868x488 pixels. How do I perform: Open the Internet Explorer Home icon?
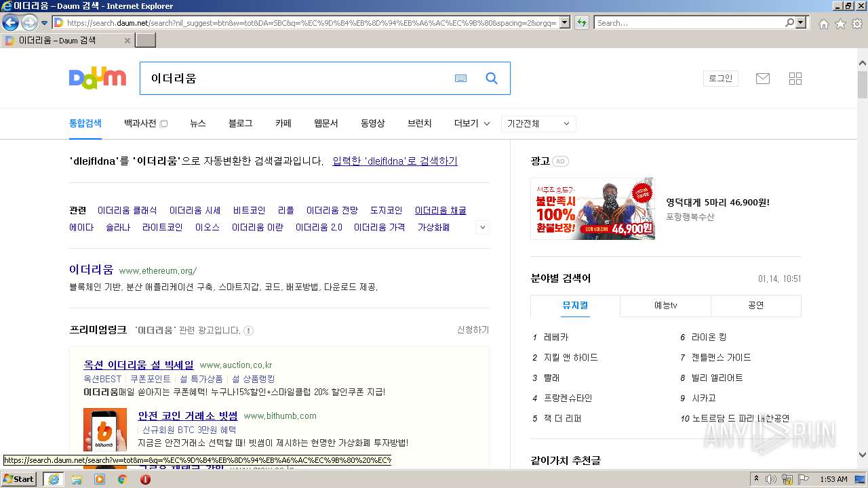[x=823, y=24]
